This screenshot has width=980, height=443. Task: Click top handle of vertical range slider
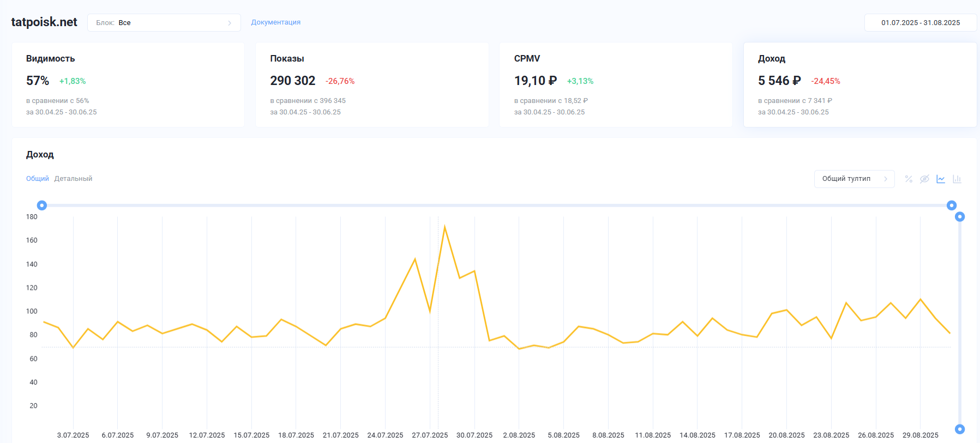(x=960, y=217)
